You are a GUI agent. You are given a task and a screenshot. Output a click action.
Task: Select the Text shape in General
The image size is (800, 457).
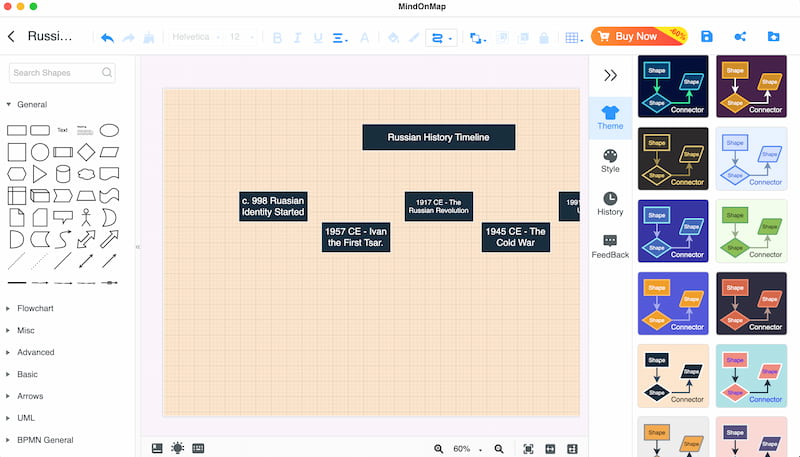tap(62, 130)
